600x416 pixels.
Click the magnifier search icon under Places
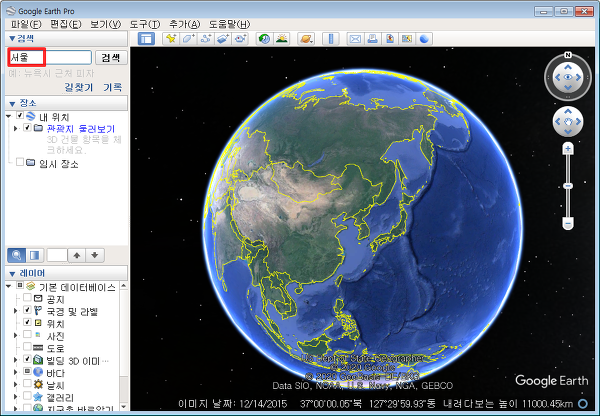[x=16, y=255]
